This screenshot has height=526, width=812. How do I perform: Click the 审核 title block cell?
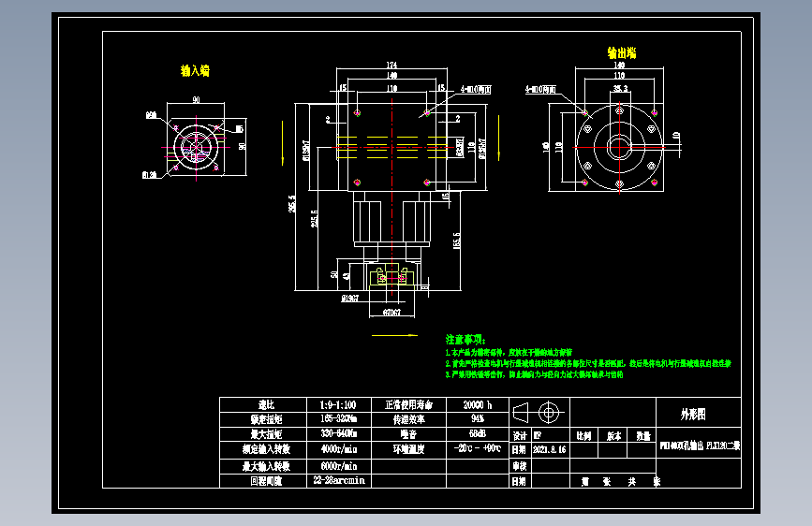click(520, 466)
